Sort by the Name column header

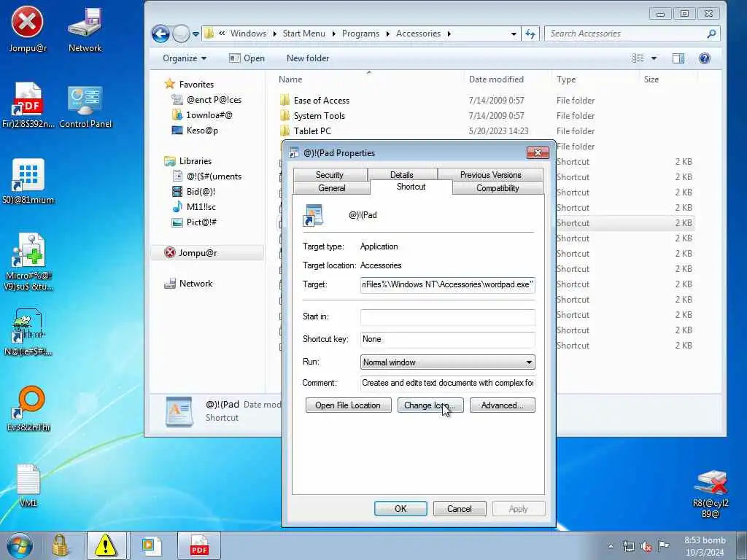click(x=290, y=79)
